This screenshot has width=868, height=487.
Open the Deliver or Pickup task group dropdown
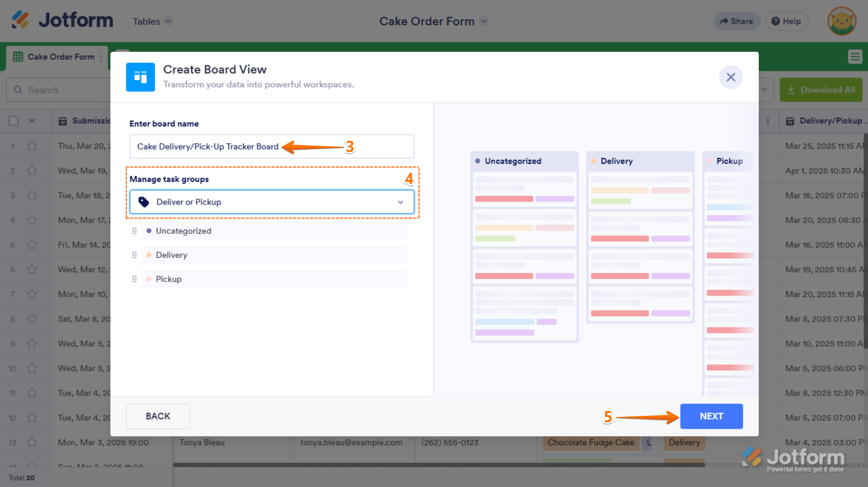(271, 202)
